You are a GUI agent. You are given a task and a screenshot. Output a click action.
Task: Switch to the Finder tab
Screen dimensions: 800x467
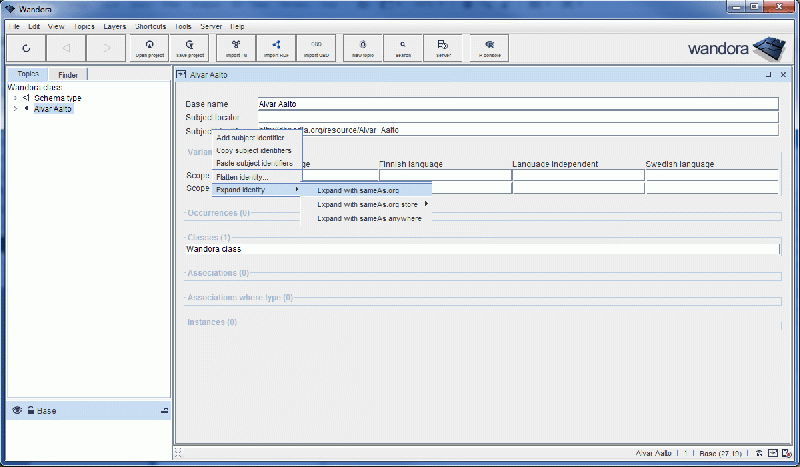pyautogui.click(x=68, y=75)
